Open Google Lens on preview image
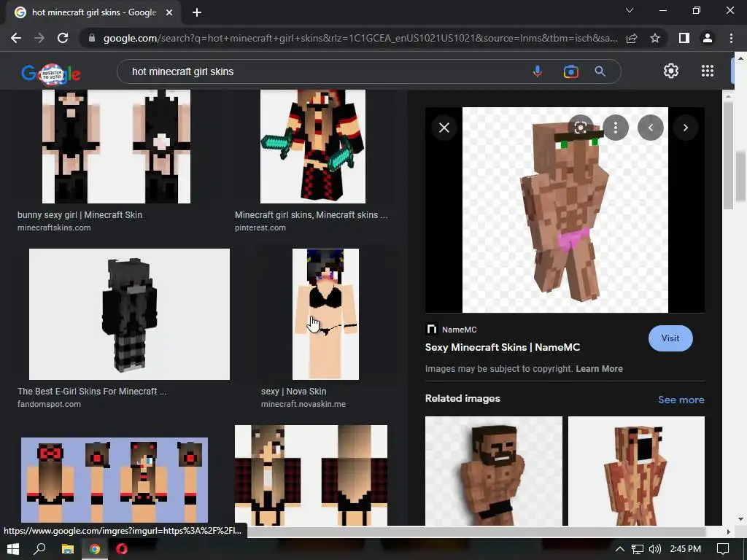 580,128
